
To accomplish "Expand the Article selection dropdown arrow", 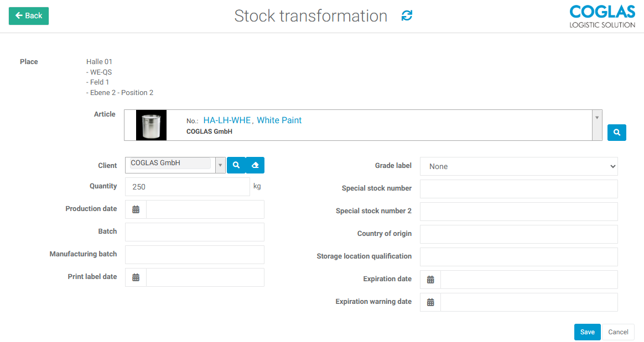I will (597, 118).
